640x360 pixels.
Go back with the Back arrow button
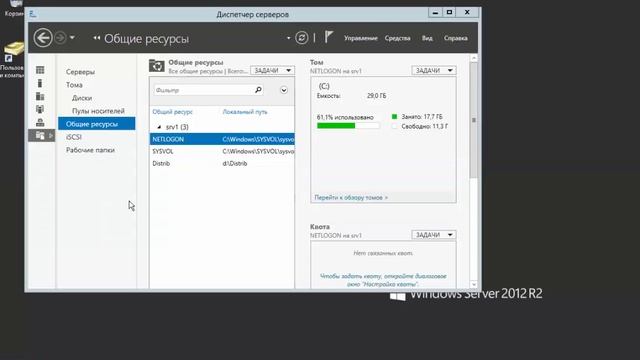click(42, 38)
